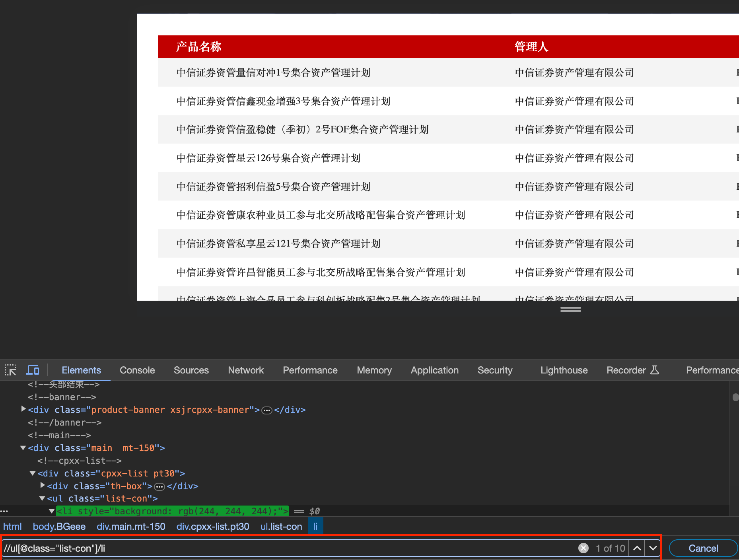Click product 中信证券资管信鑫现金增强3号集合资产管理计划
739x560 pixels.
pos(283,101)
